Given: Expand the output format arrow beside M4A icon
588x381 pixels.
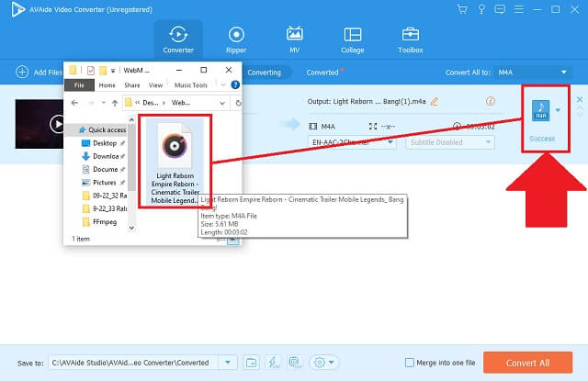Looking at the screenshot, I should 558,110.
